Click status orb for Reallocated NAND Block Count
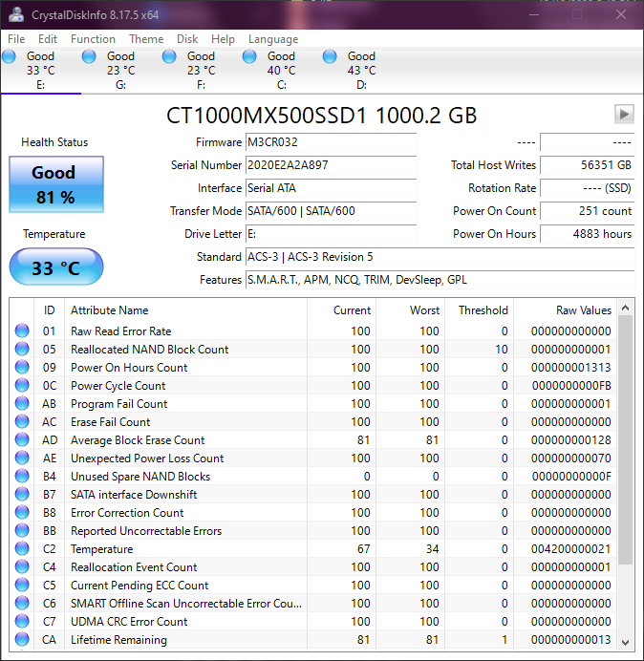The image size is (644, 661). [x=22, y=349]
